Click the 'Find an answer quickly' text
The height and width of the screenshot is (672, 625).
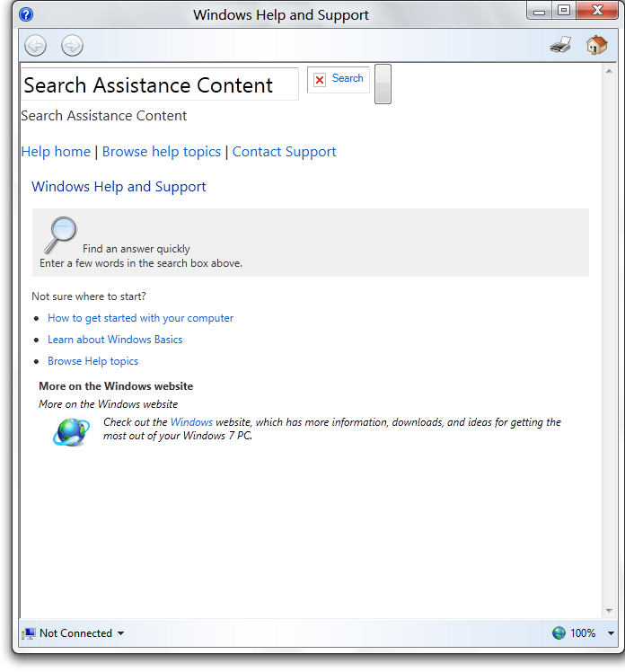136,249
